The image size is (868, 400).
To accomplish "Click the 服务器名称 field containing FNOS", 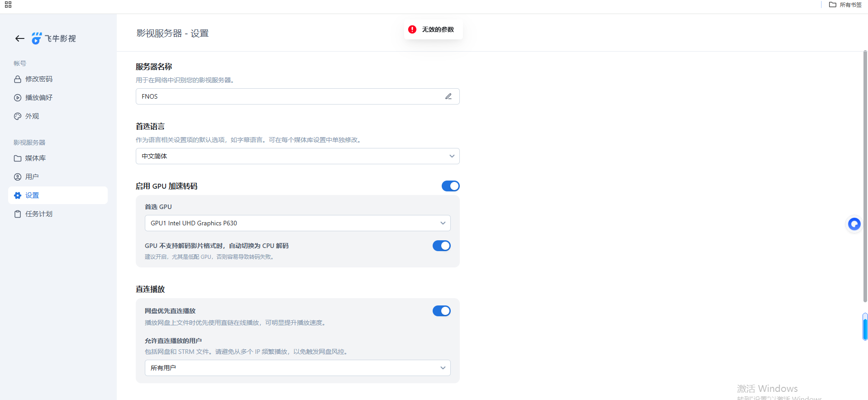I will click(x=298, y=96).
